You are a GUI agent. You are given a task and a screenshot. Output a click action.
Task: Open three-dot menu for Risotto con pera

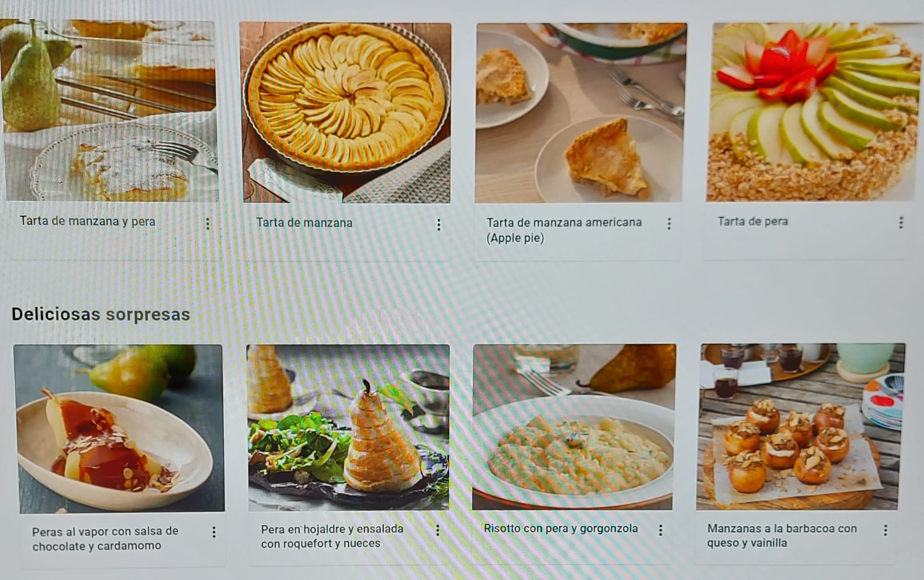(661, 530)
